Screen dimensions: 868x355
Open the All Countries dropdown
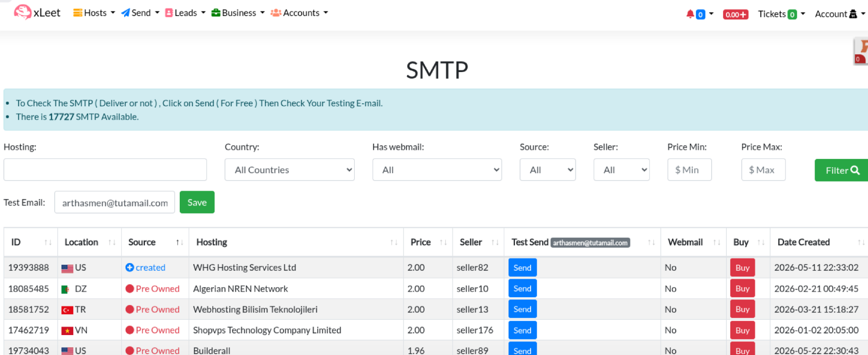click(x=290, y=170)
